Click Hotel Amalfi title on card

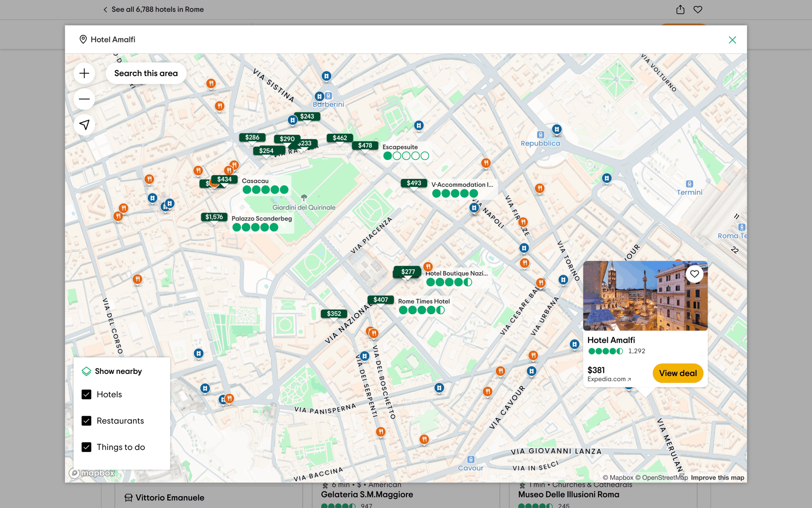point(611,340)
